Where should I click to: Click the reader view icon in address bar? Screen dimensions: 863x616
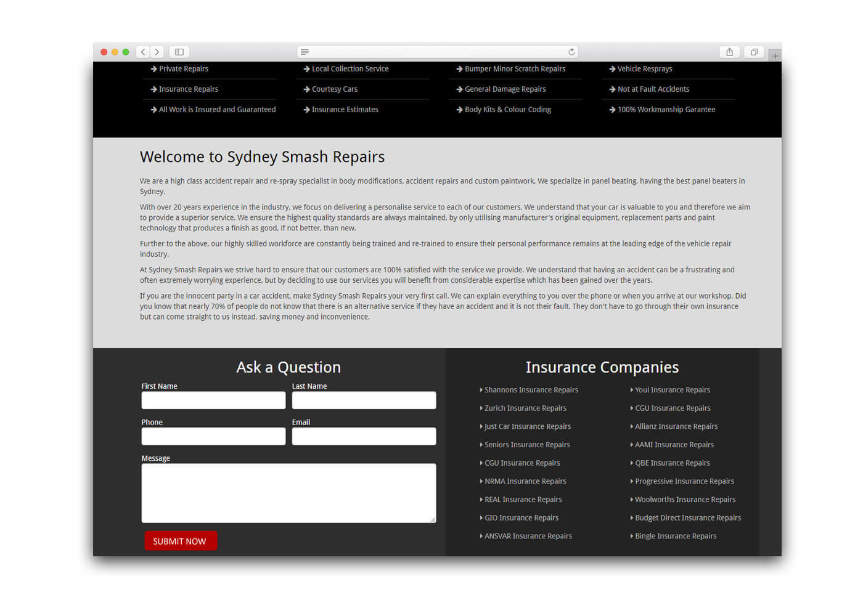point(305,52)
